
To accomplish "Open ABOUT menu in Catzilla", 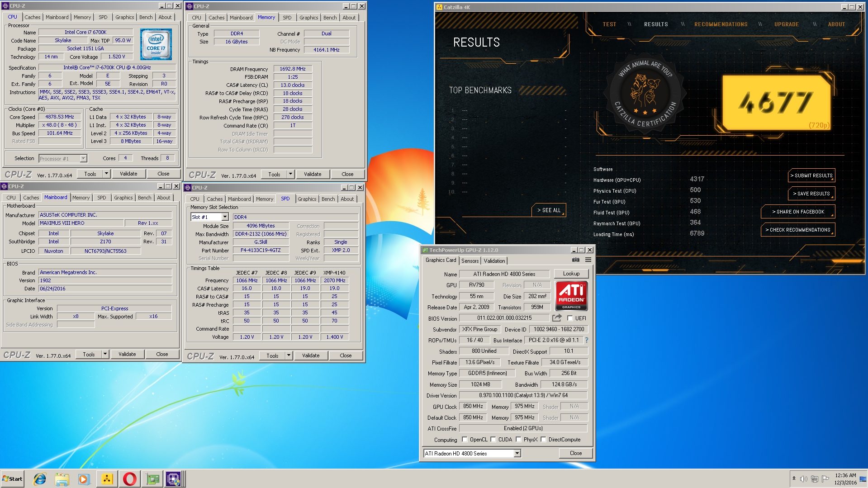I will pos(836,24).
